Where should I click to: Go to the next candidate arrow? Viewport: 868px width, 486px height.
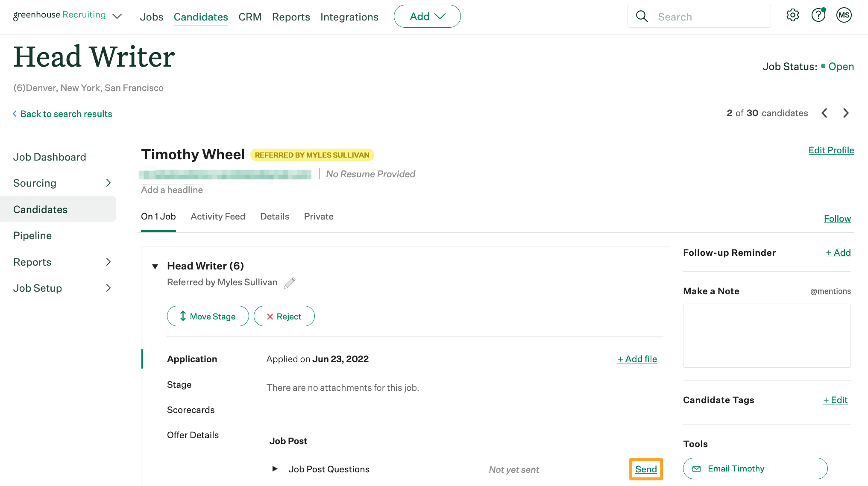[846, 113]
